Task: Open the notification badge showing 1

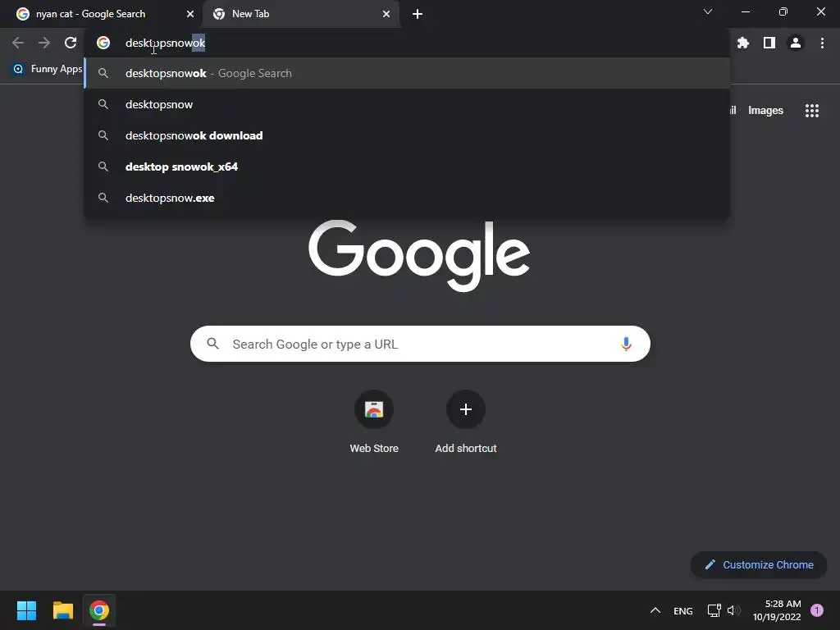Action: pos(817,610)
